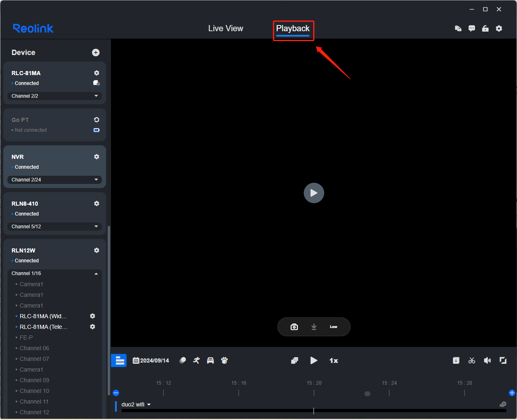Open the multi-screen playback layout

[295, 360]
